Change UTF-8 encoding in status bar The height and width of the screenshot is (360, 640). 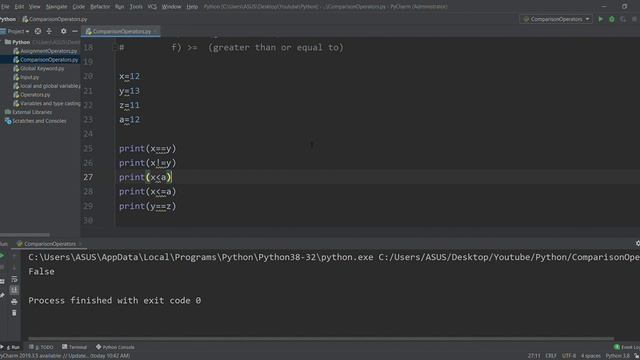[569, 356]
